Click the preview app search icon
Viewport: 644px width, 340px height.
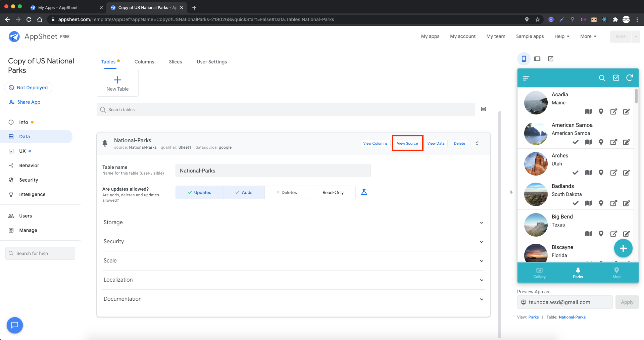point(602,78)
